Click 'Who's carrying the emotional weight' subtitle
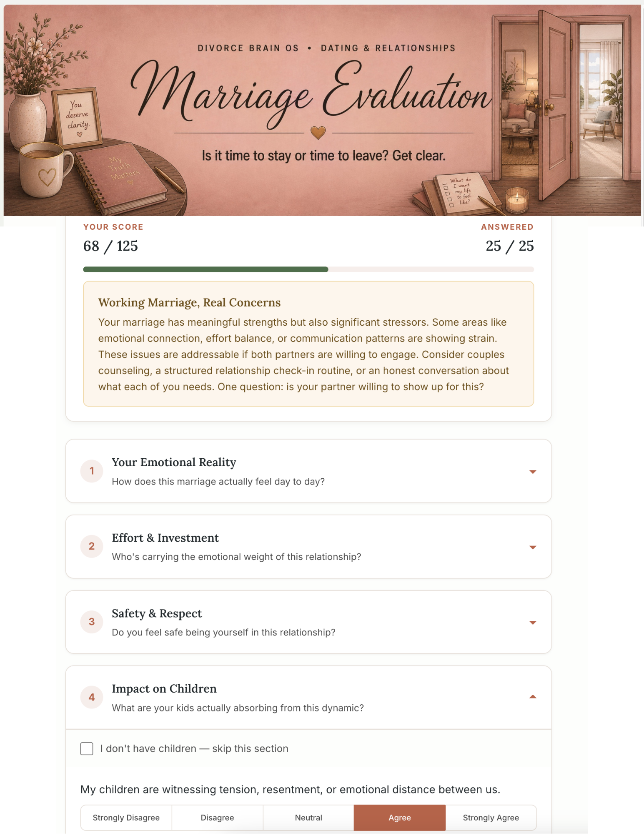644x834 pixels. click(x=236, y=557)
